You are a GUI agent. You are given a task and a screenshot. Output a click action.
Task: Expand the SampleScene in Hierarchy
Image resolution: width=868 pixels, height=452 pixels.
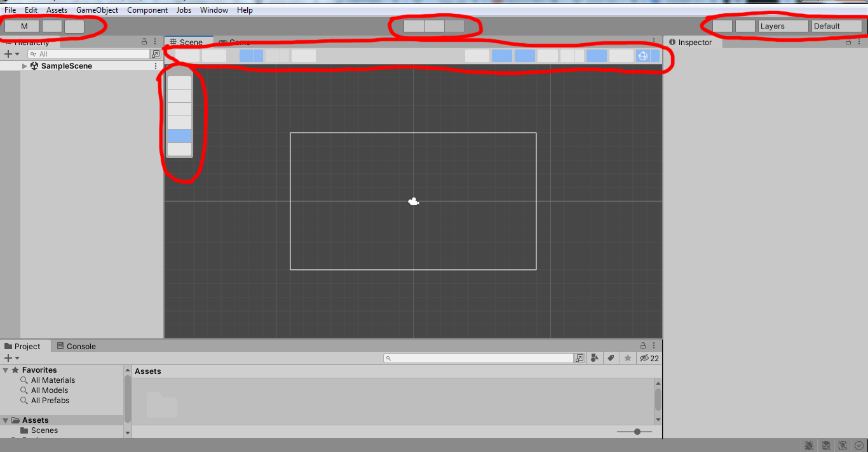tap(25, 66)
